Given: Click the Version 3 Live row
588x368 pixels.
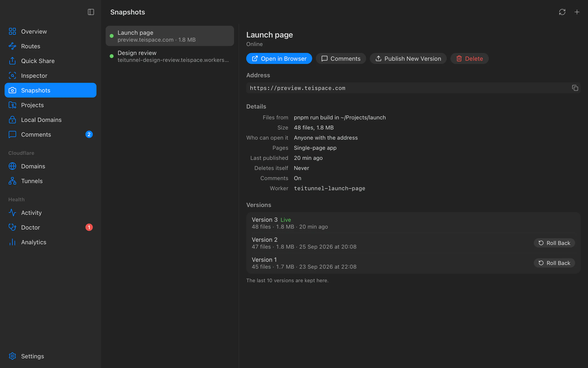Looking at the screenshot, I should 413,223.
